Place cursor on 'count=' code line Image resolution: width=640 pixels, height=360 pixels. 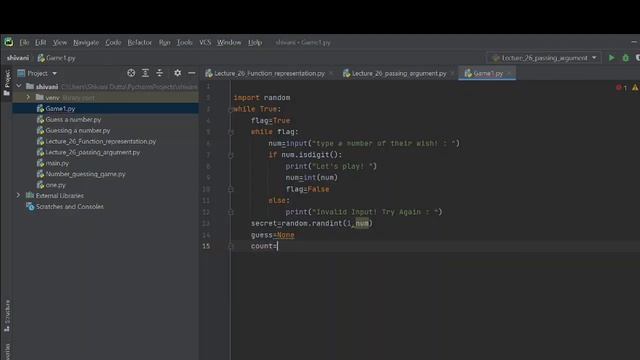[x=264, y=246]
